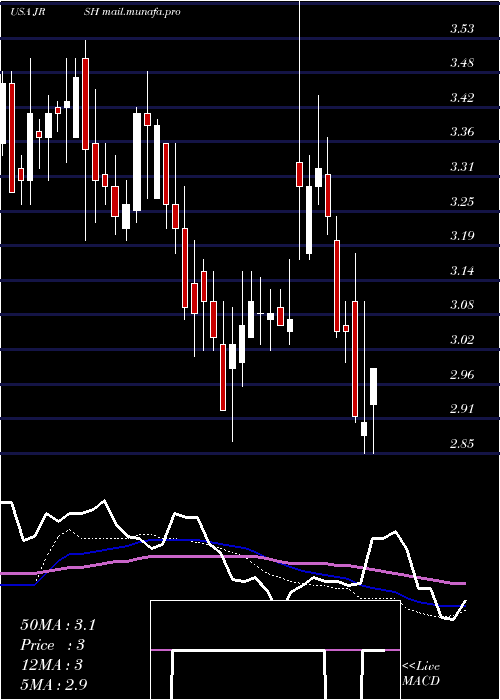Image resolution: width=500 pixels, height=700 pixels.
Task: Click the '50MA : 3.1' indicator value
Action: coord(58,625)
